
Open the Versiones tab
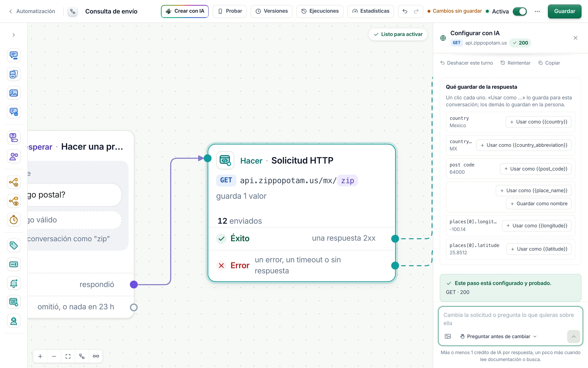click(271, 11)
